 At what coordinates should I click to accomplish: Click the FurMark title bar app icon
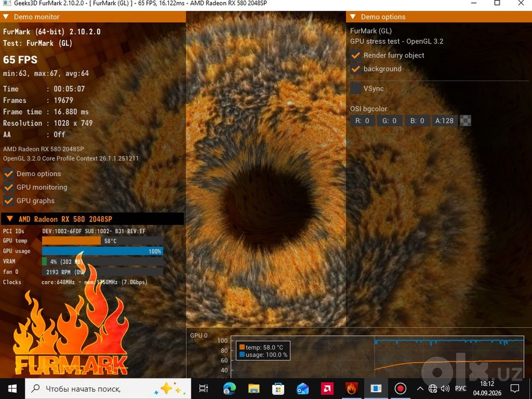(x=7, y=3)
